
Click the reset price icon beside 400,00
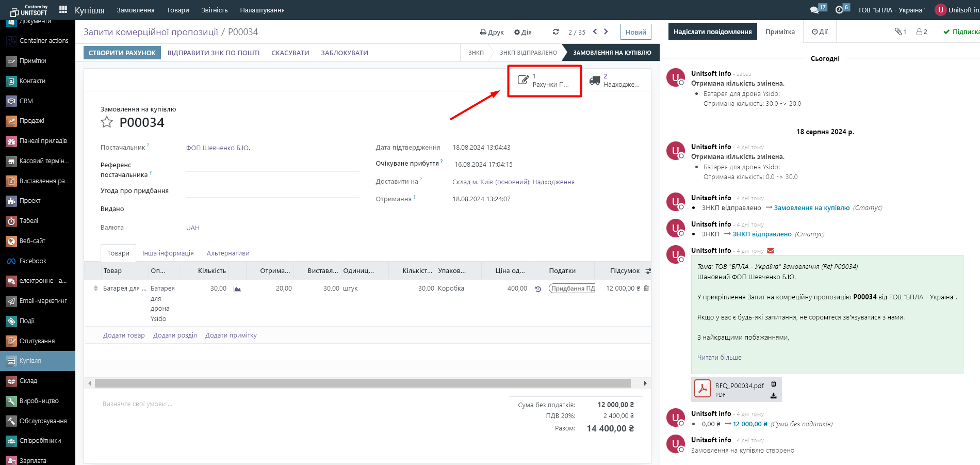(538, 289)
